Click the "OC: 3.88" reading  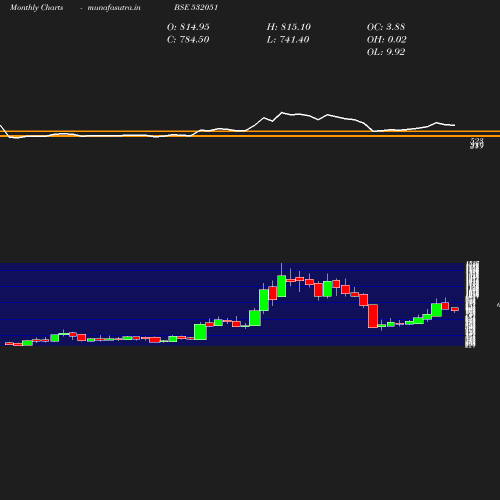pyautogui.click(x=386, y=27)
